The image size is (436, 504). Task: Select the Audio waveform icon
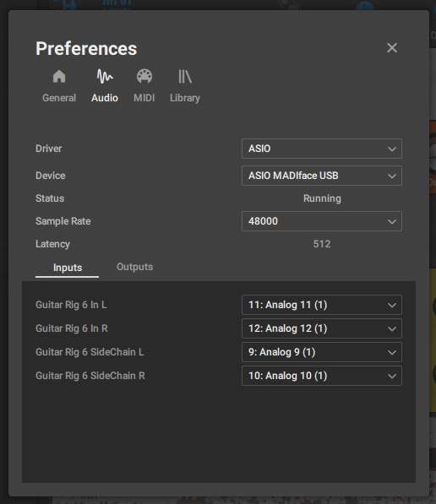[x=105, y=77]
